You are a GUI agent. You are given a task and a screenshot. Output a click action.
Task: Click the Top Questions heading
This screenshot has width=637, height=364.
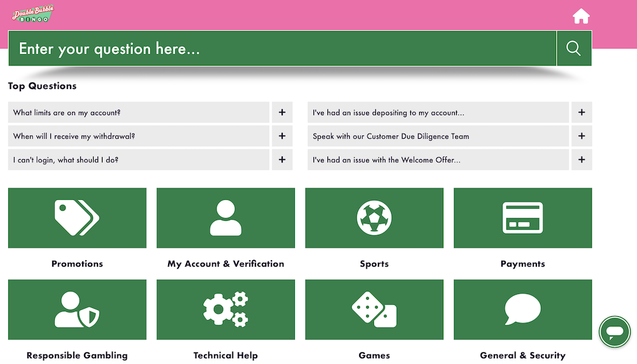tap(42, 86)
